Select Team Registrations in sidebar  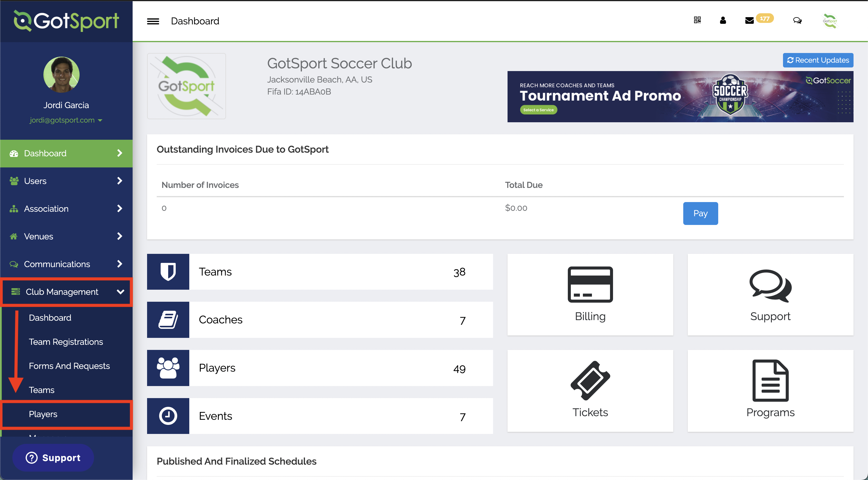[66, 342]
